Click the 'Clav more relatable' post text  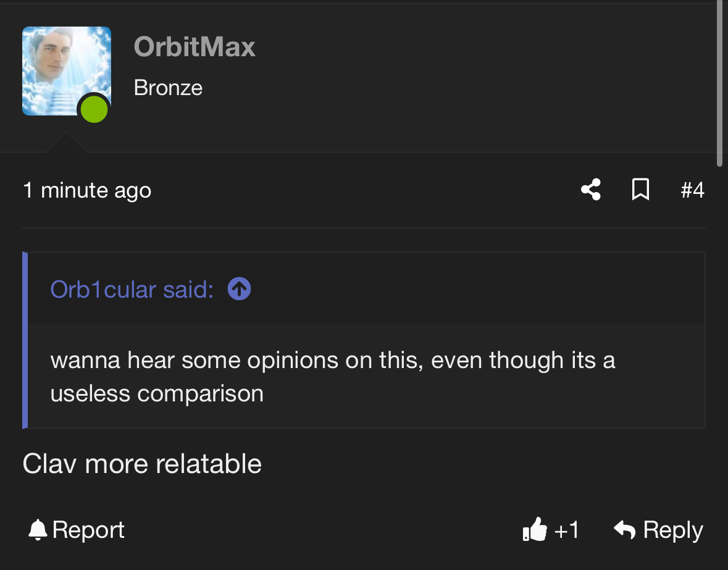point(142,464)
